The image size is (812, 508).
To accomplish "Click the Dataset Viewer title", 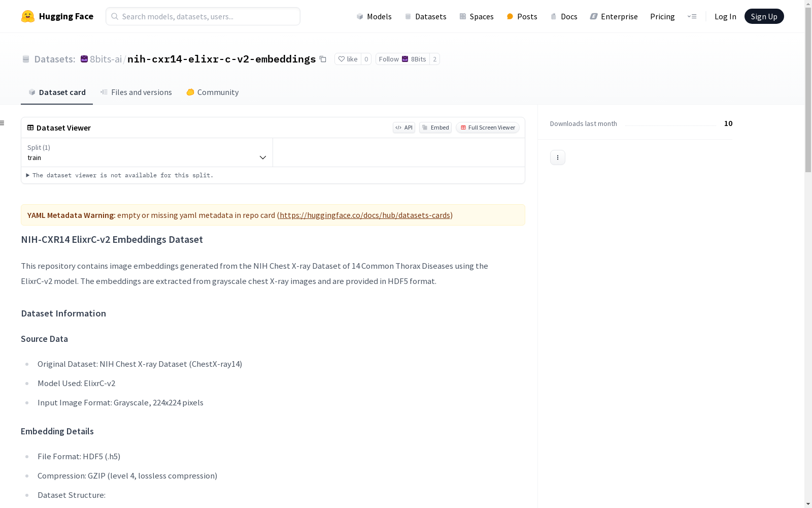I will coord(63,128).
